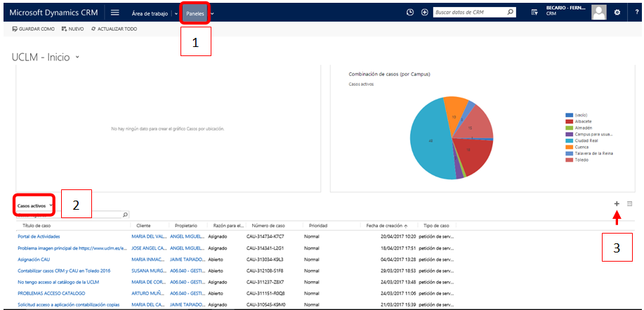Click the search magnifier in CRM search box

511,13
